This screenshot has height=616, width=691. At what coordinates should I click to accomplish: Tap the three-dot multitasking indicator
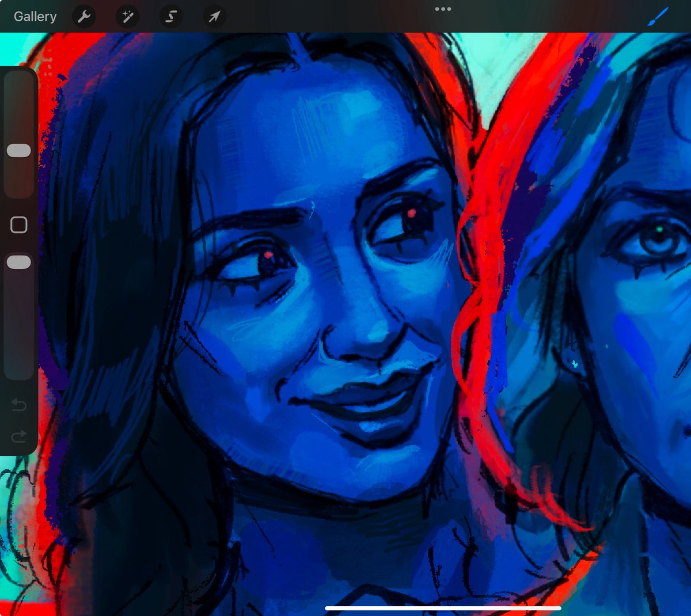tap(443, 9)
